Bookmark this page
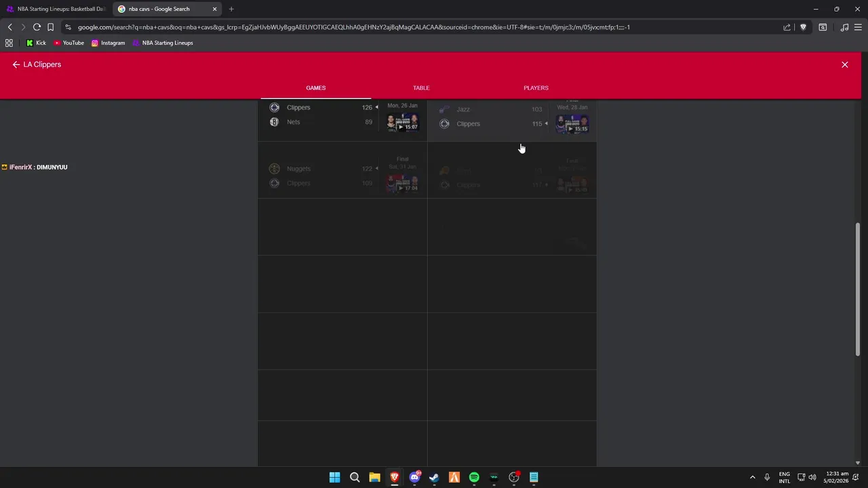 click(50, 27)
